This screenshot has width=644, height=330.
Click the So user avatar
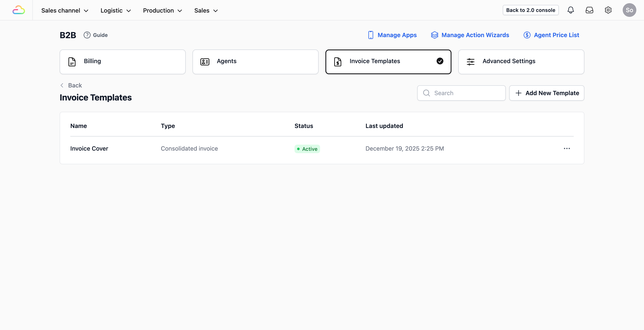click(x=629, y=10)
